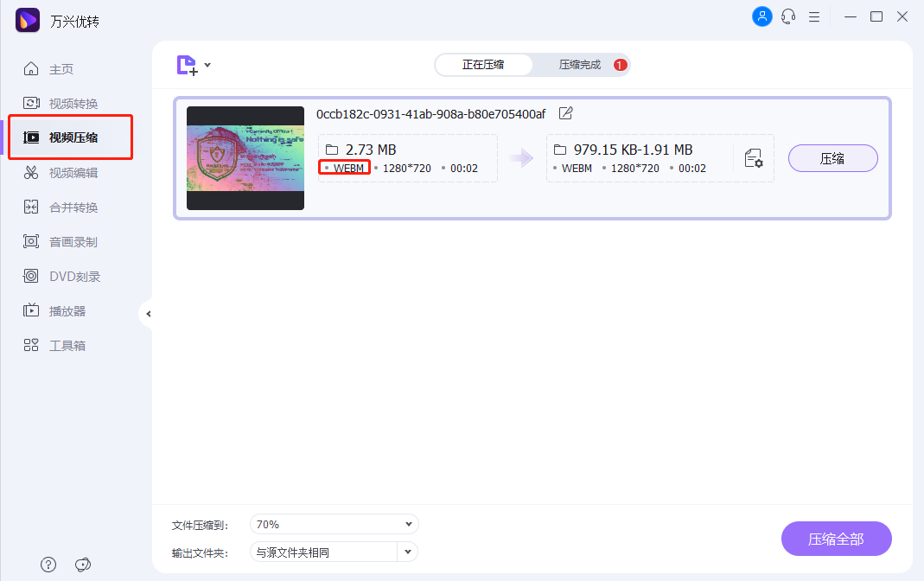Expand the output folder dropdown arrow

click(408, 552)
